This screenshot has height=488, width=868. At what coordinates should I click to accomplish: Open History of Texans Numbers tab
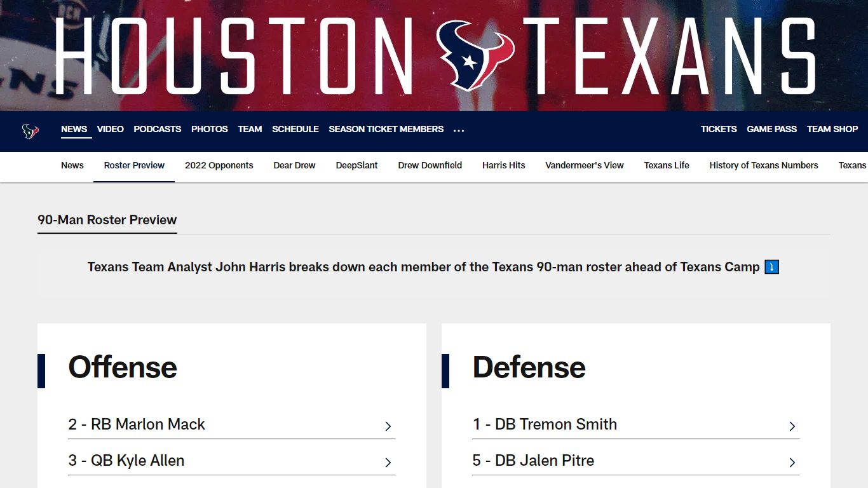(764, 165)
